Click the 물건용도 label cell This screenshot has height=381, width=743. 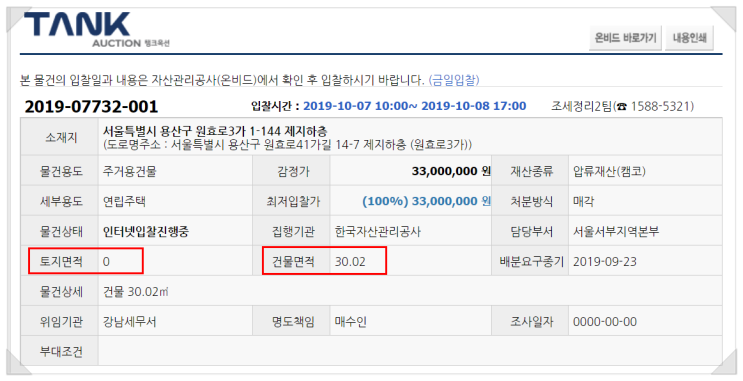point(60,171)
